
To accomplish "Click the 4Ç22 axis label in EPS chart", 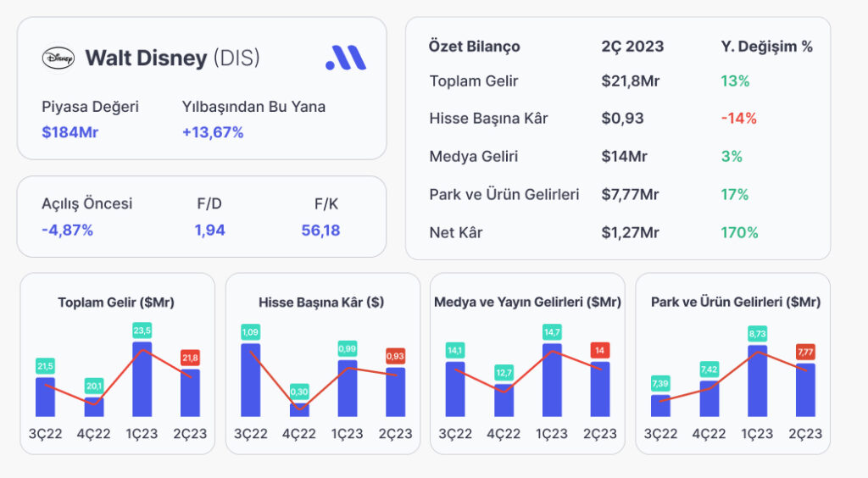I will click(299, 434).
